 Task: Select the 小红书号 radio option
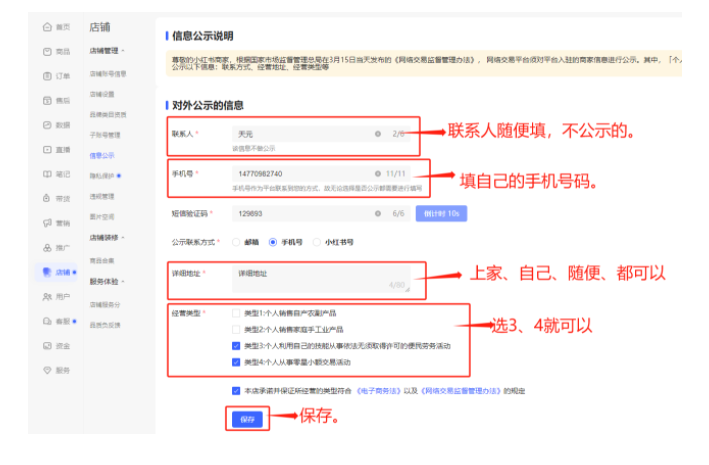[x=316, y=242]
